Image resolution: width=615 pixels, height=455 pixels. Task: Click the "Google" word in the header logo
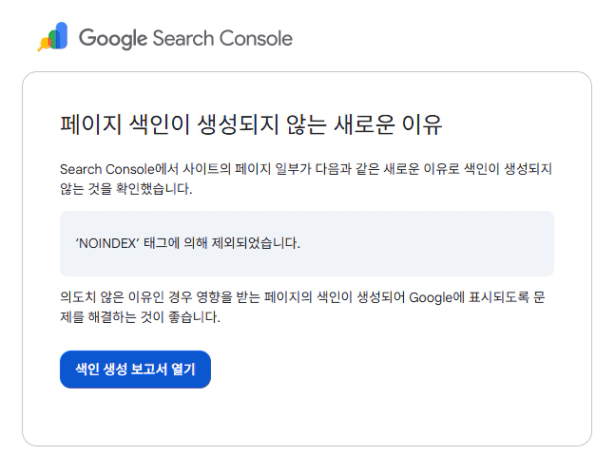click(111, 39)
